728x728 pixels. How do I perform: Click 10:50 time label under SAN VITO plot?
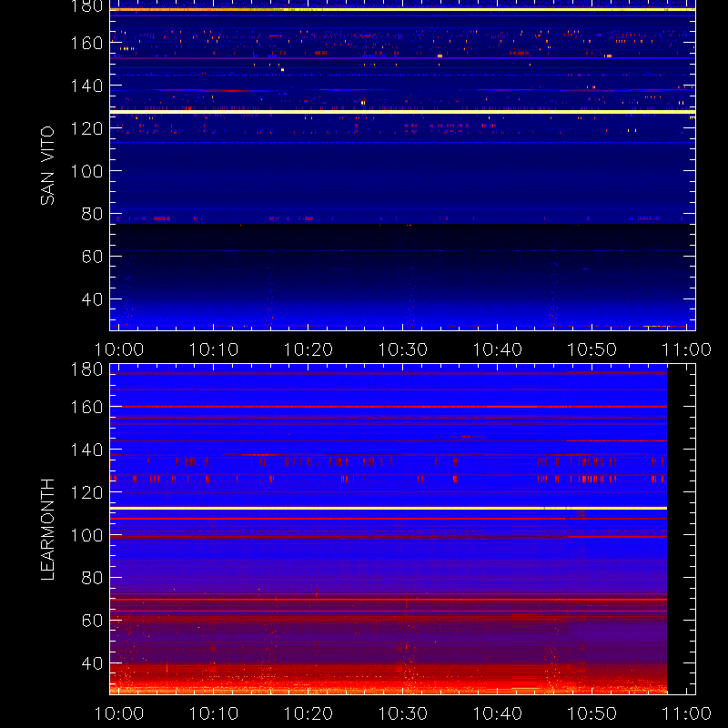click(592, 349)
